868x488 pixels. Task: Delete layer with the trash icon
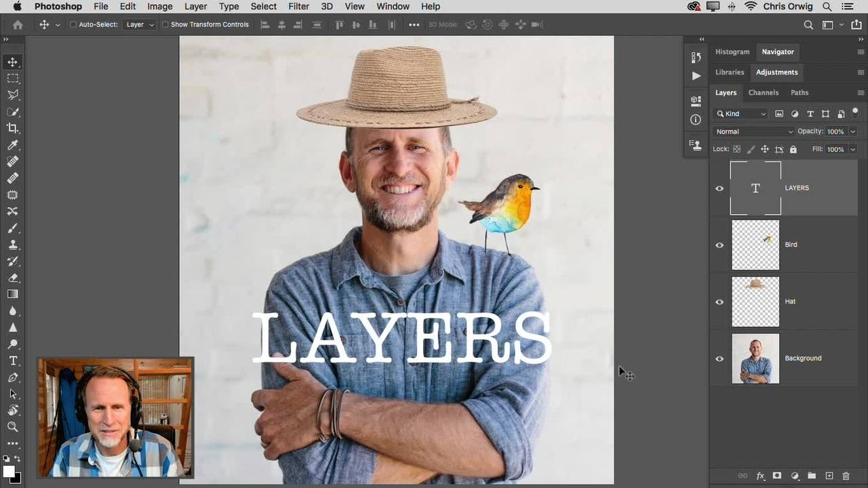(846, 476)
